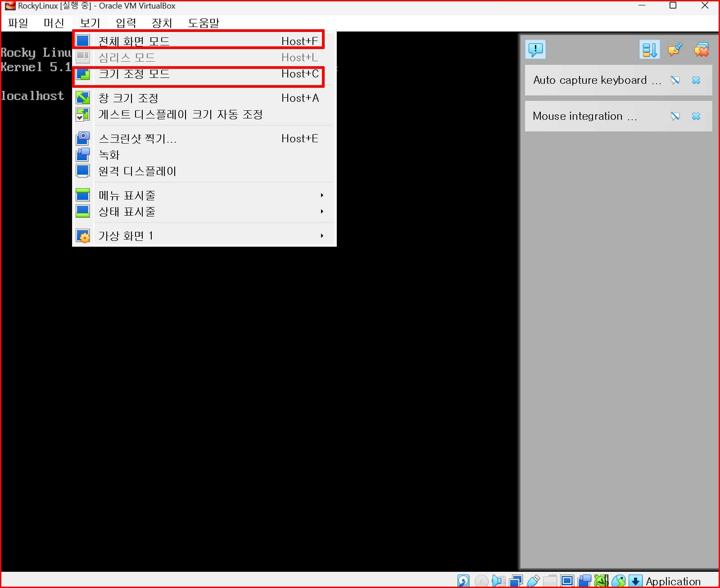Dismiss permanently Auto capture keyboard notification
The height and width of the screenshot is (588, 720).
(x=675, y=80)
